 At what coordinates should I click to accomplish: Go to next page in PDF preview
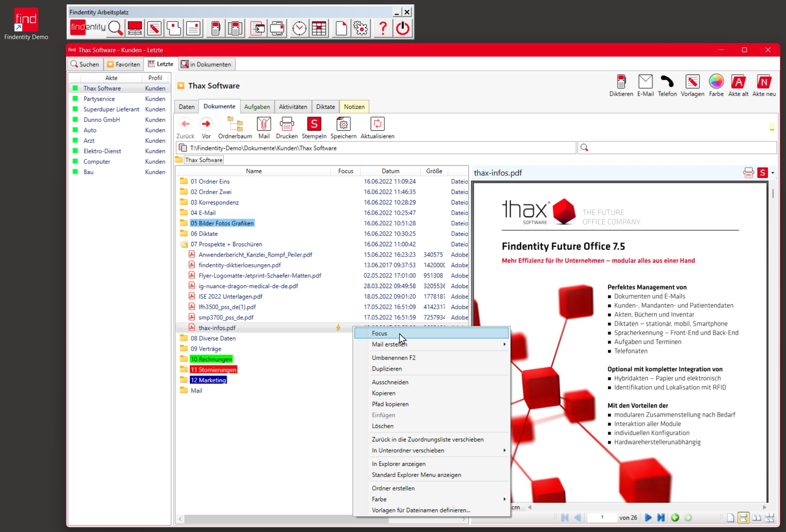(648, 517)
